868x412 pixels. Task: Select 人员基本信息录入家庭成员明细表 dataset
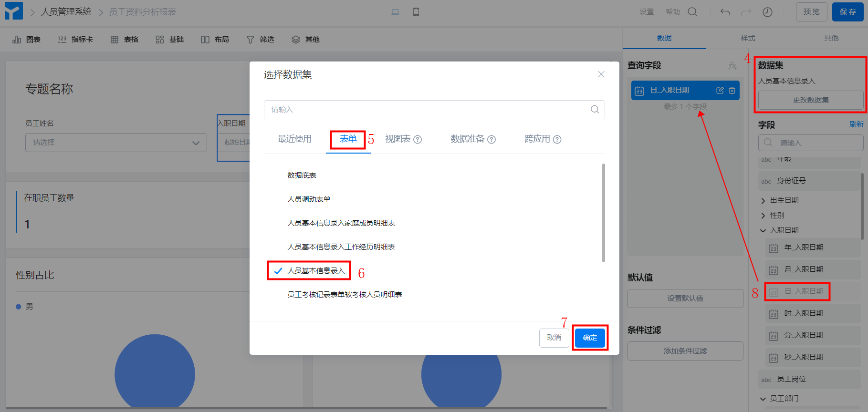[x=341, y=223]
